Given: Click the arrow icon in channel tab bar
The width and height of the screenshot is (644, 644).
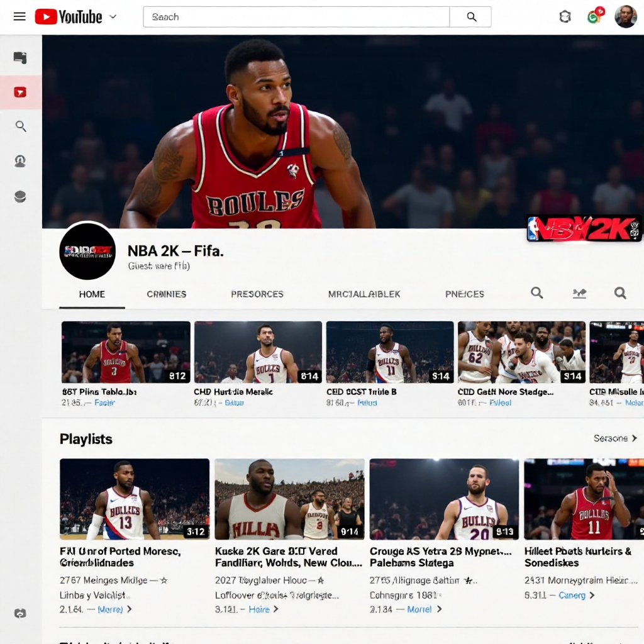Looking at the screenshot, I should pos(579,293).
